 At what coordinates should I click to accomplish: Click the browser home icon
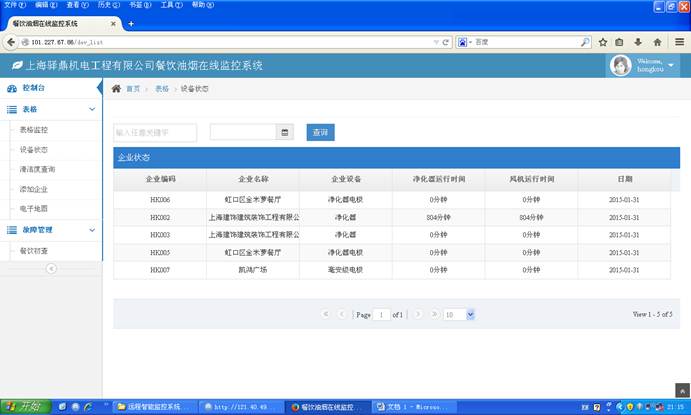(x=657, y=42)
